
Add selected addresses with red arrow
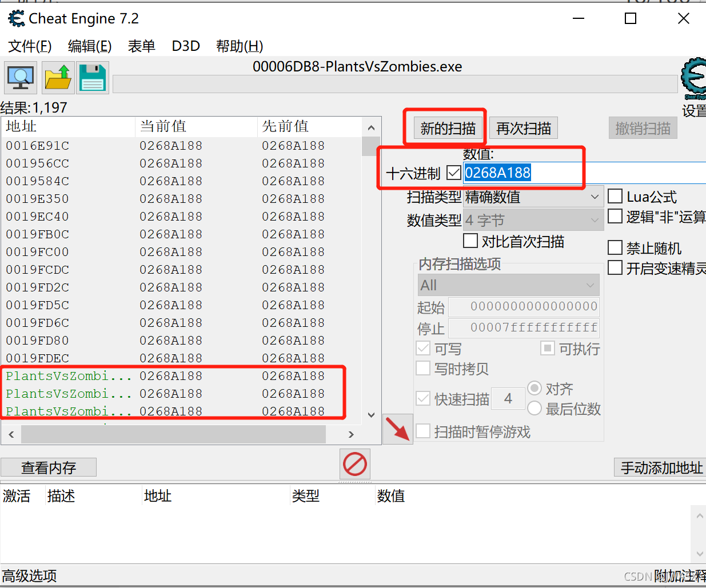point(398,429)
